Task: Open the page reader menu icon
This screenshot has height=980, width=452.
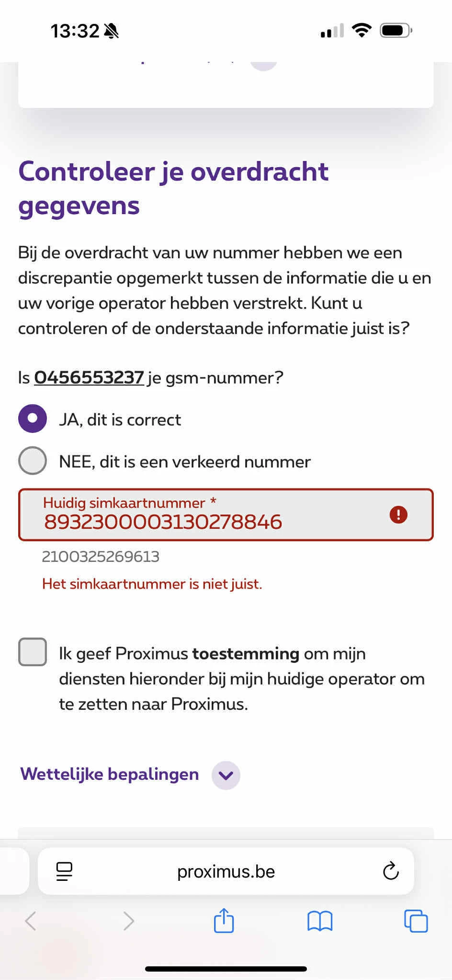Action: pyautogui.click(x=64, y=871)
